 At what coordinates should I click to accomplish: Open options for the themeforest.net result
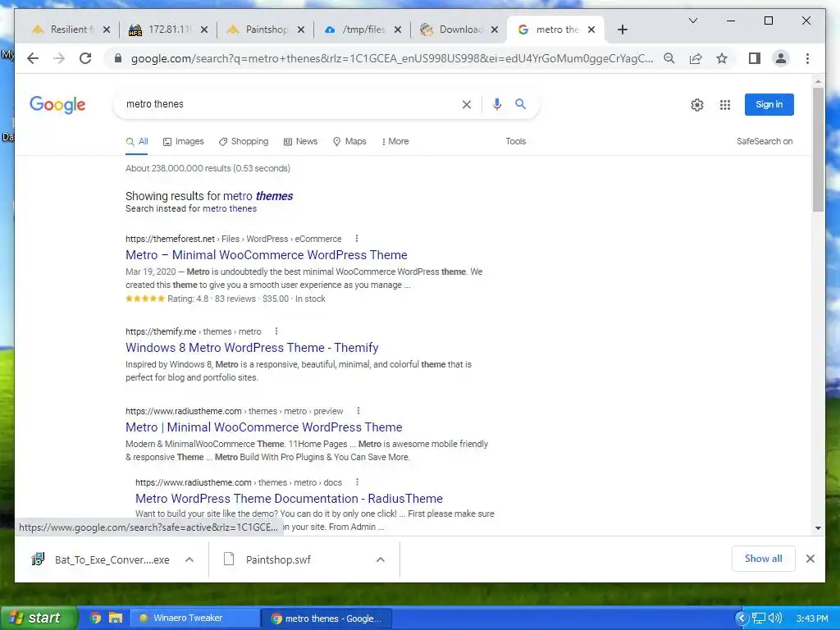click(x=357, y=239)
